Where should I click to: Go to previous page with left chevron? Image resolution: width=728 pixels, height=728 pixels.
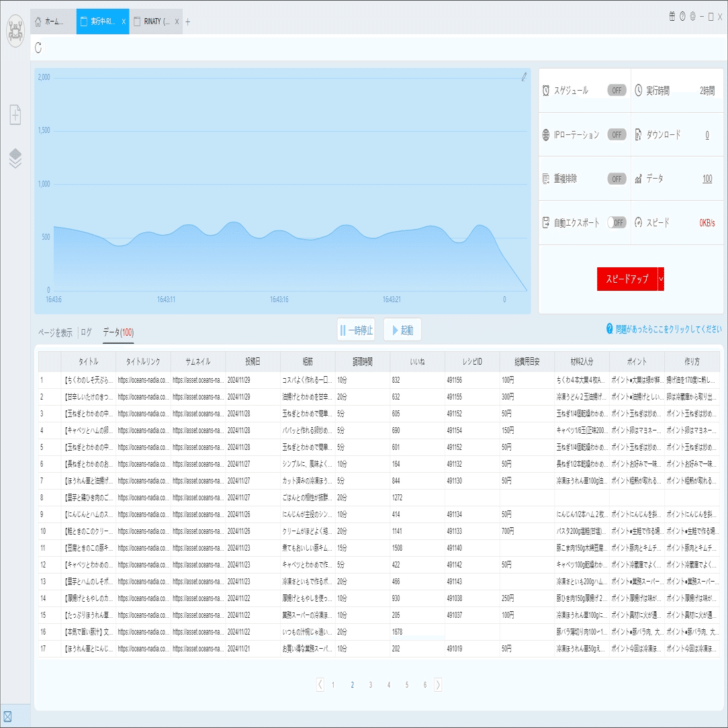320,684
